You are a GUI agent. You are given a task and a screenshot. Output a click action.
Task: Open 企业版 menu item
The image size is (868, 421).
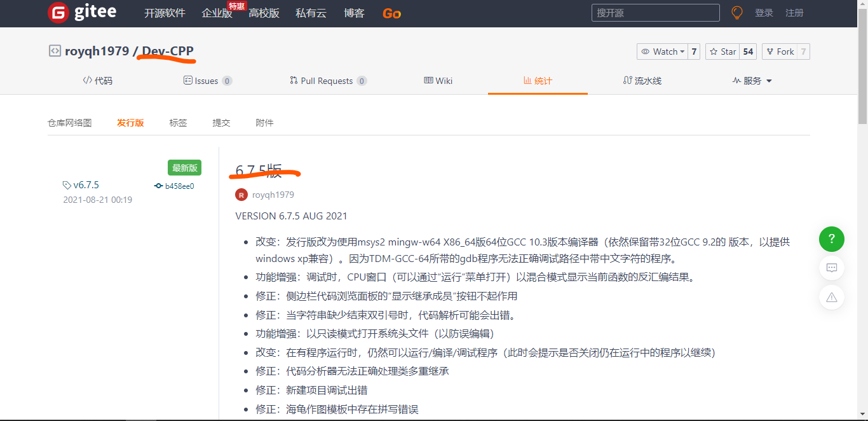point(217,13)
